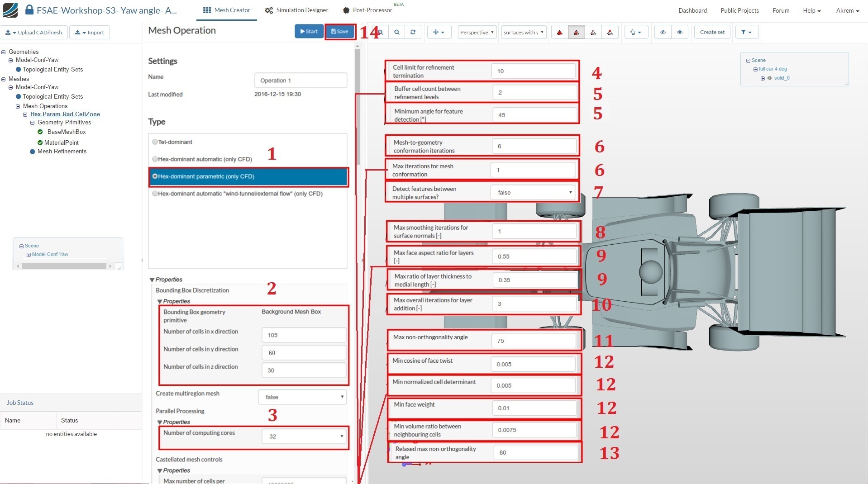Screen dimensions: 868x484
Task: Collapse the Bounding Box Discretization Properties section
Action: pyautogui.click(x=159, y=302)
